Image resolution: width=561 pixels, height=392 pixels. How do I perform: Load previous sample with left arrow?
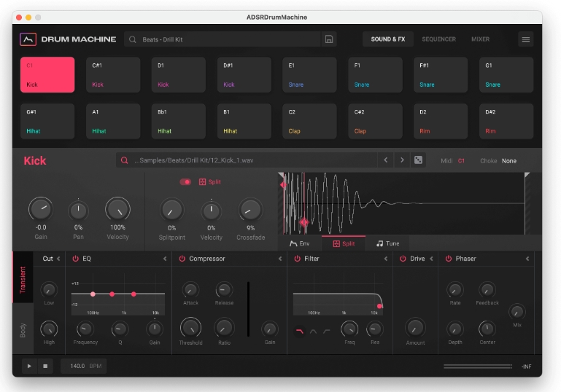(x=386, y=160)
